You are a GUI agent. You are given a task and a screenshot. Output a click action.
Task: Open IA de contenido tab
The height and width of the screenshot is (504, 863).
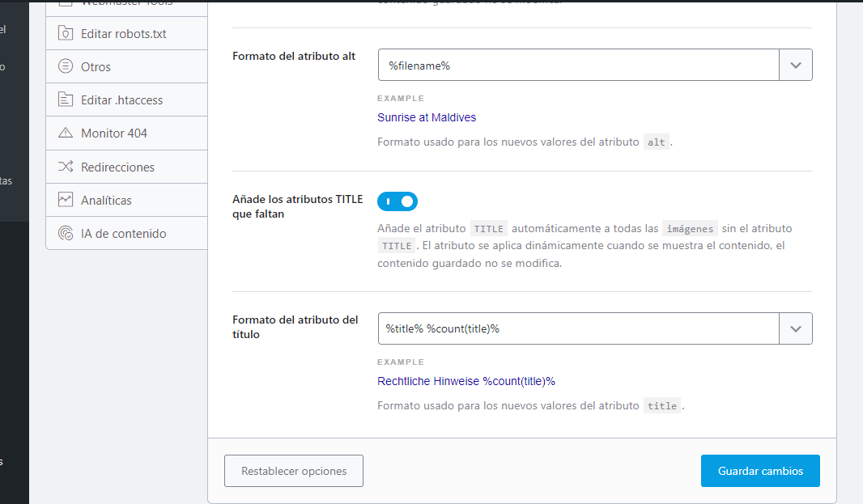(x=126, y=233)
